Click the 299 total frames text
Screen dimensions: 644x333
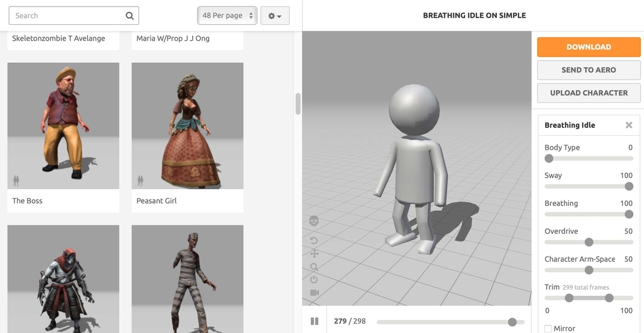click(586, 287)
